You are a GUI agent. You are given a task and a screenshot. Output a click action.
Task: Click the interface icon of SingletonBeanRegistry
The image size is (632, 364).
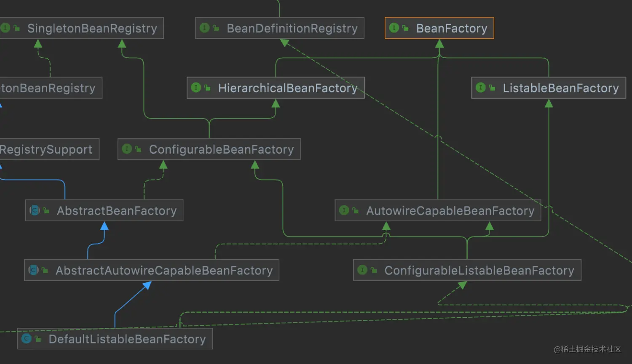(x=5, y=28)
